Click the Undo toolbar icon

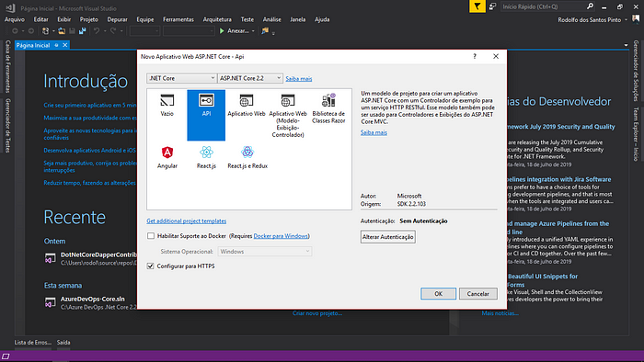97,30
